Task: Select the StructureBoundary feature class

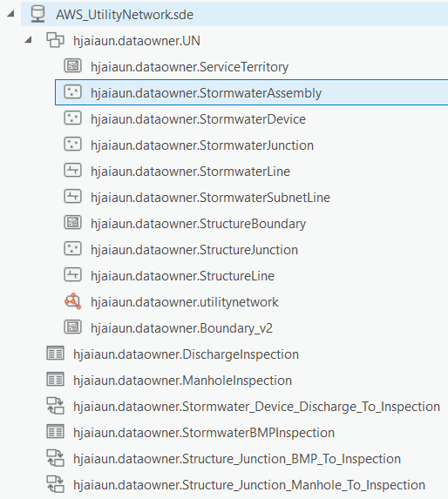Action: coord(198,224)
